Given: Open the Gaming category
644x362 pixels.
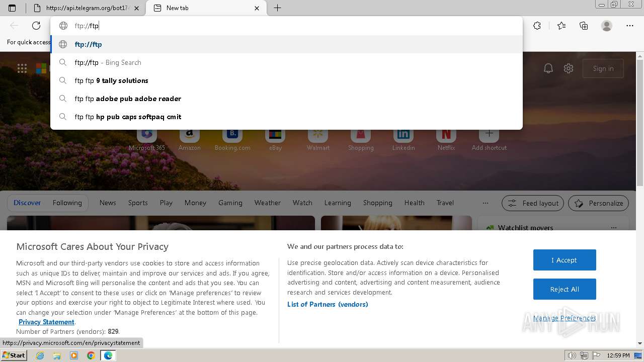Looking at the screenshot, I should 230,203.
